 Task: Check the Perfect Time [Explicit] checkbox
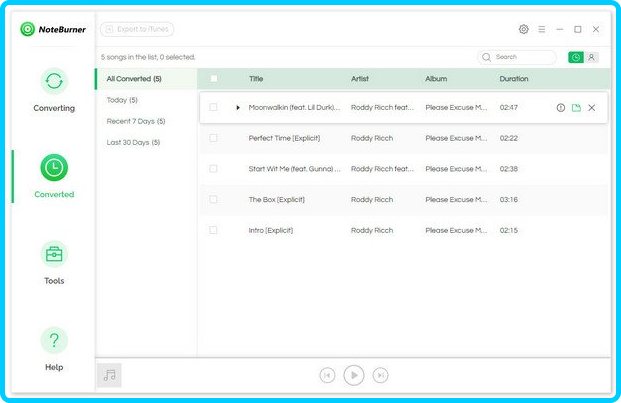[213, 138]
